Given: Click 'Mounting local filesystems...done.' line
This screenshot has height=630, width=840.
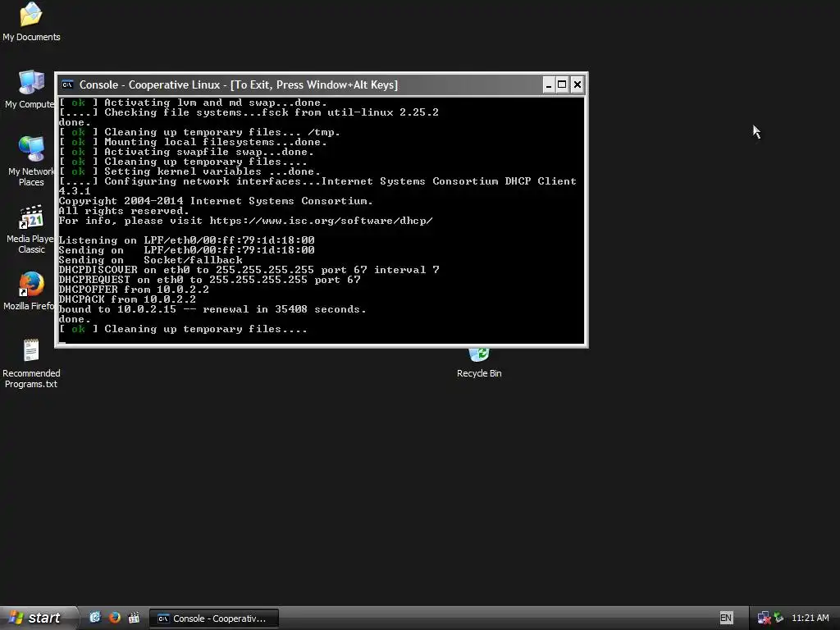Looking at the screenshot, I should (x=193, y=142).
